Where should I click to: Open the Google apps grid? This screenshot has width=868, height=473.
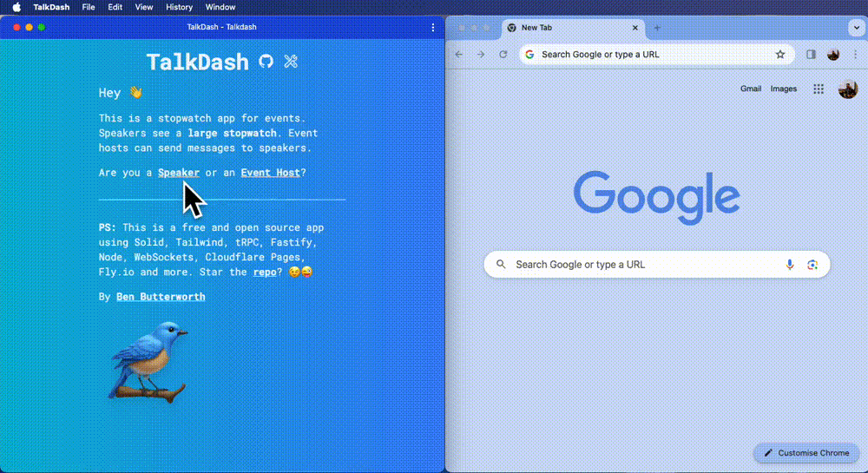click(x=819, y=89)
